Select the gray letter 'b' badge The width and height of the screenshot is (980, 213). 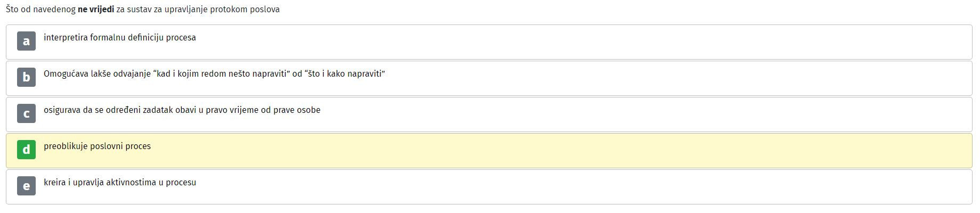(x=26, y=77)
